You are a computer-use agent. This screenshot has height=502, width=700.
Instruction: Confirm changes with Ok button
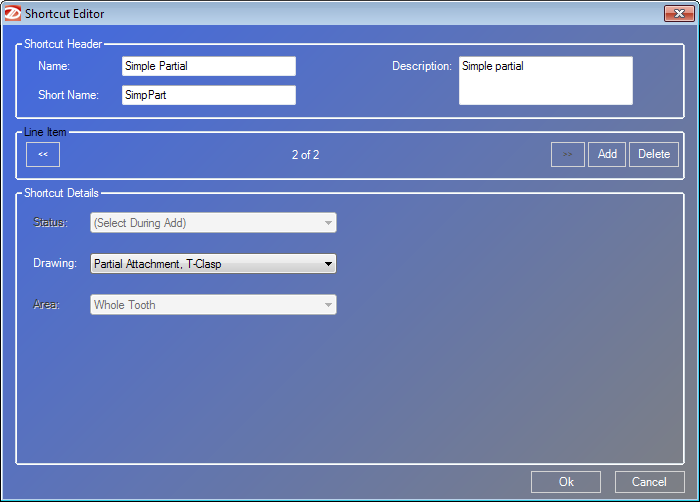click(x=566, y=482)
